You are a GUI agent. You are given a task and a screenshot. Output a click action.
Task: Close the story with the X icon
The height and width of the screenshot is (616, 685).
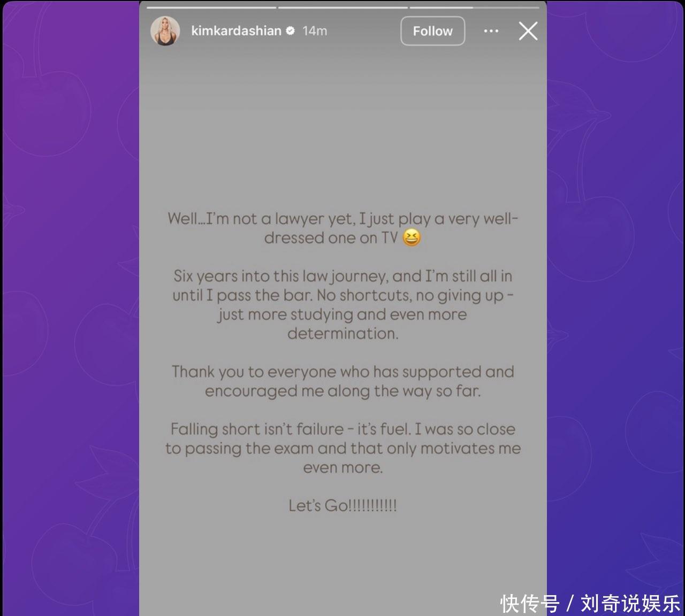point(528,31)
